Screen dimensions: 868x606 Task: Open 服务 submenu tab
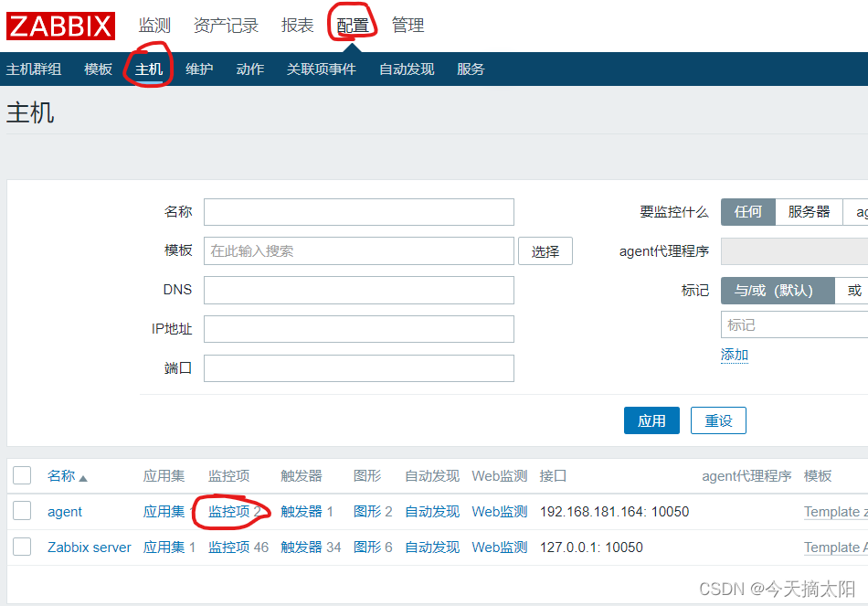(471, 69)
